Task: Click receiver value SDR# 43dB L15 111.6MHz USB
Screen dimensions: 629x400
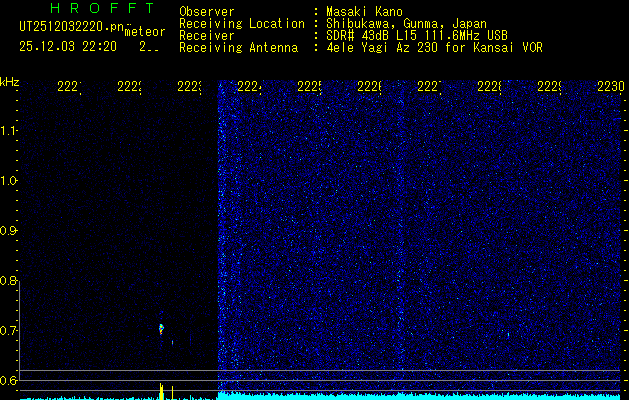Action: pyautogui.click(x=417, y=36)
